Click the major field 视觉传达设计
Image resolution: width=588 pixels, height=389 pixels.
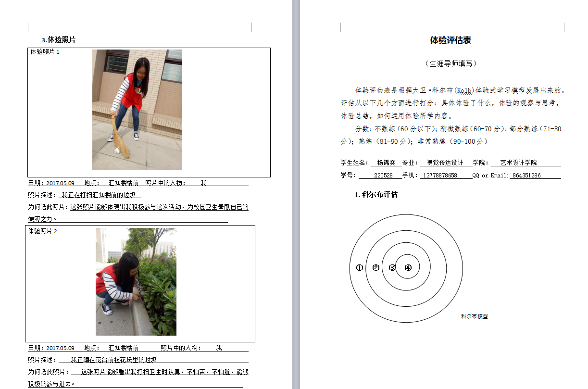(445, 163)
